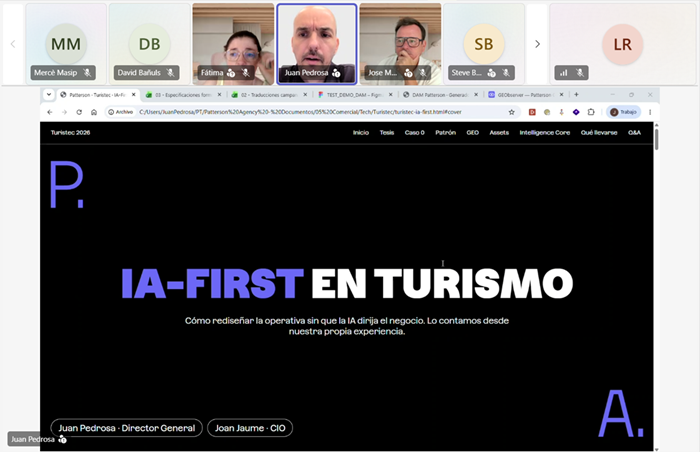Click muted mic icon on David Bañuls

[x=171, y=72]
